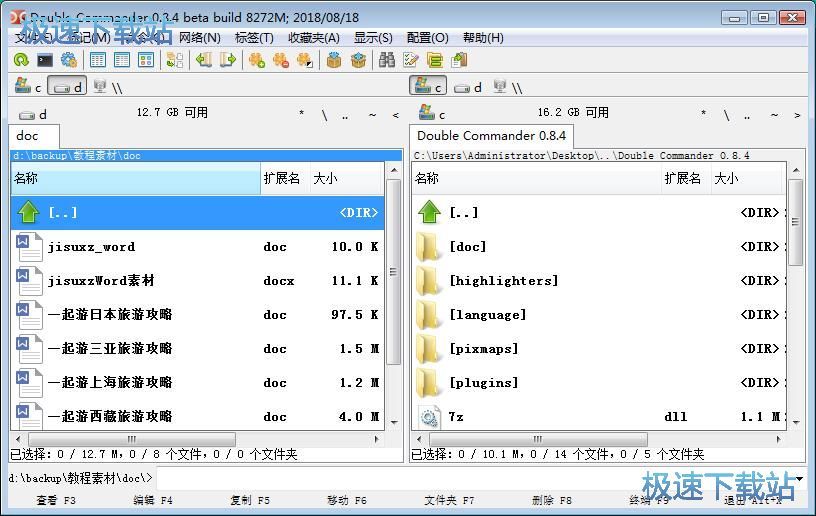Open the 配置(O) menu

click(x=427, y=38)
